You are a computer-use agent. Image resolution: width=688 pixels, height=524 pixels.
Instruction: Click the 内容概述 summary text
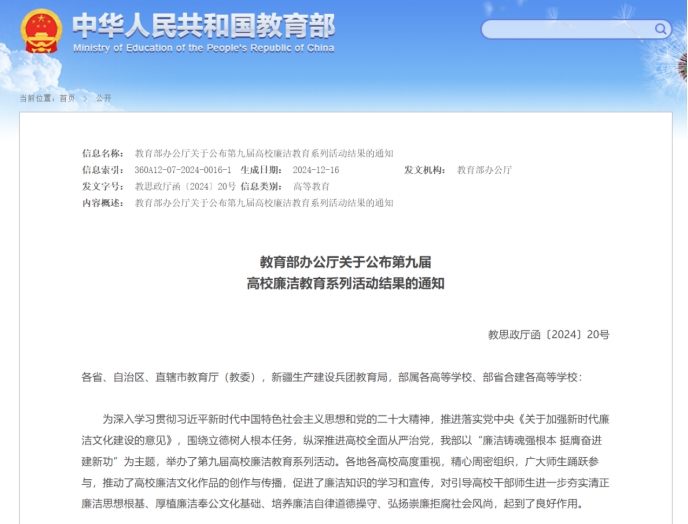click(264, 202)
